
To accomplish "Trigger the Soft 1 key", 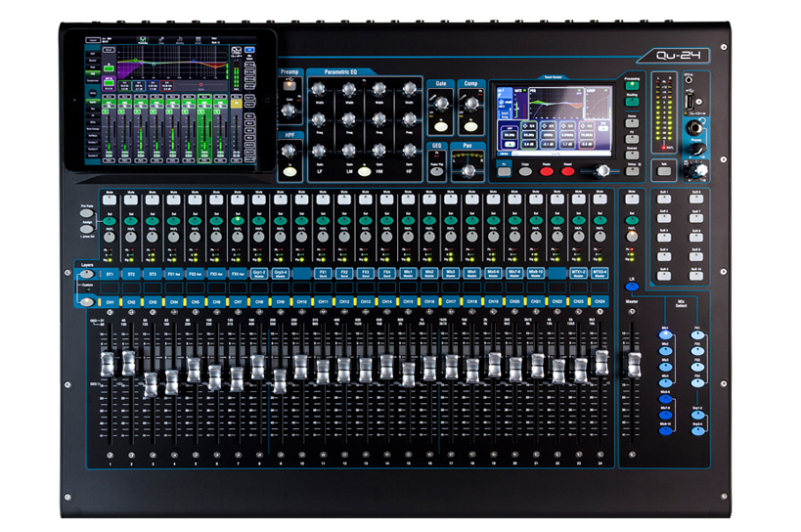I will click(664, 199).
